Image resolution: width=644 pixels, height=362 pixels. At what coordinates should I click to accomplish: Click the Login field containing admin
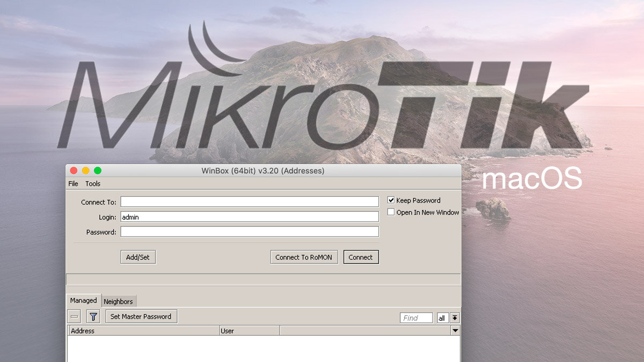250,217
